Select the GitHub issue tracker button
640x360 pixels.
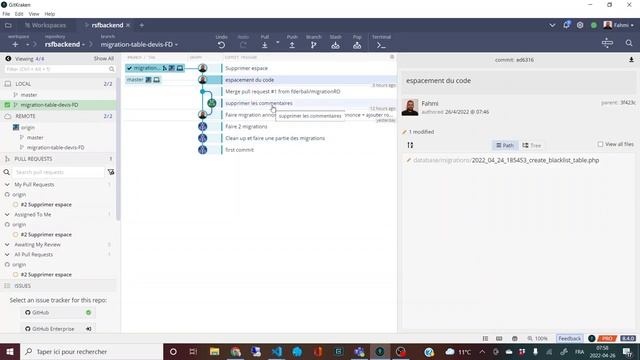pos(58,312)
